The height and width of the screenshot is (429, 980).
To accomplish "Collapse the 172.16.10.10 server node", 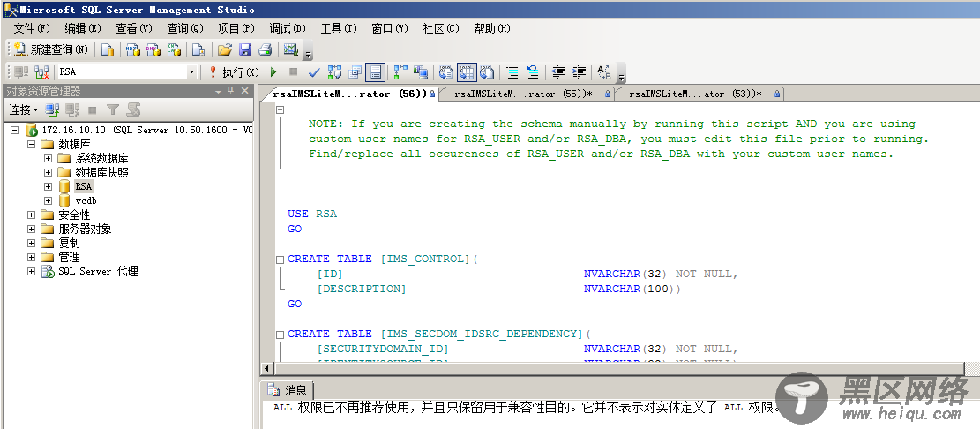I will (15, 131).
